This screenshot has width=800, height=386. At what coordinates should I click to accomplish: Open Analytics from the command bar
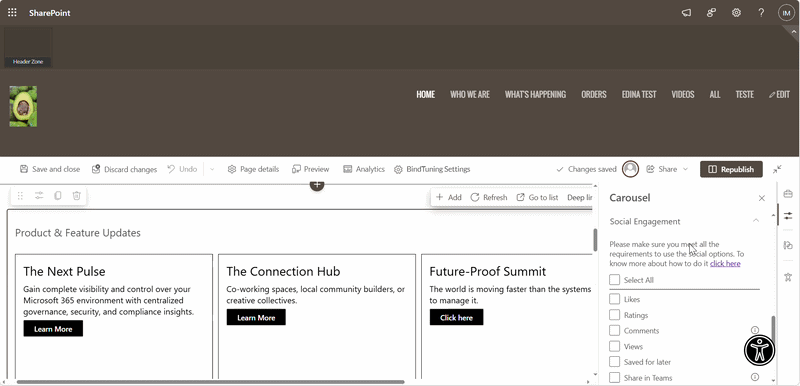point(364,169)
